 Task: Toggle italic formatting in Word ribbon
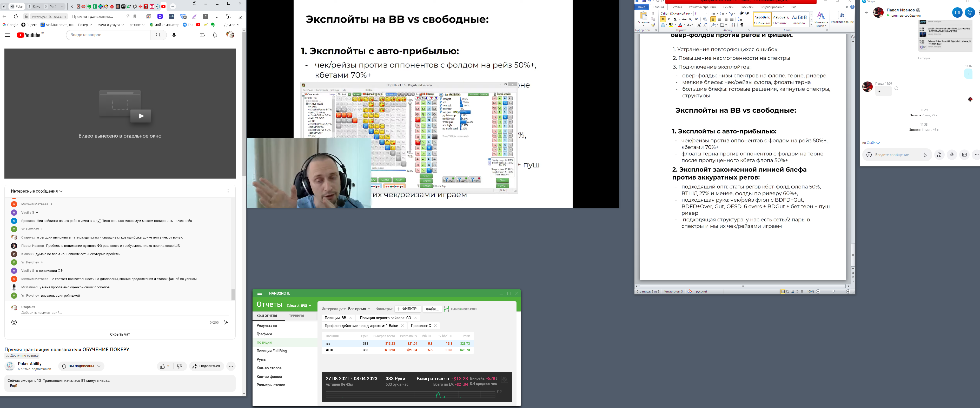669,19
